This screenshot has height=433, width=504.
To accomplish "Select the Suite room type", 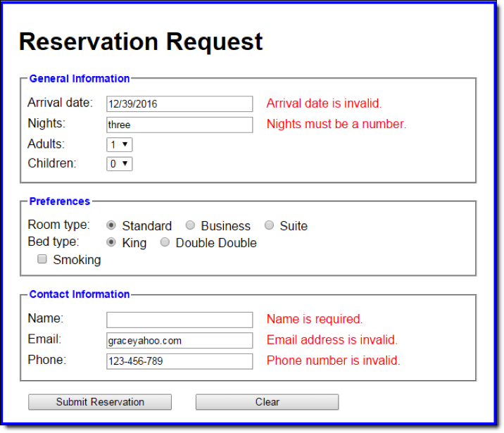I will tap(269, 225).
